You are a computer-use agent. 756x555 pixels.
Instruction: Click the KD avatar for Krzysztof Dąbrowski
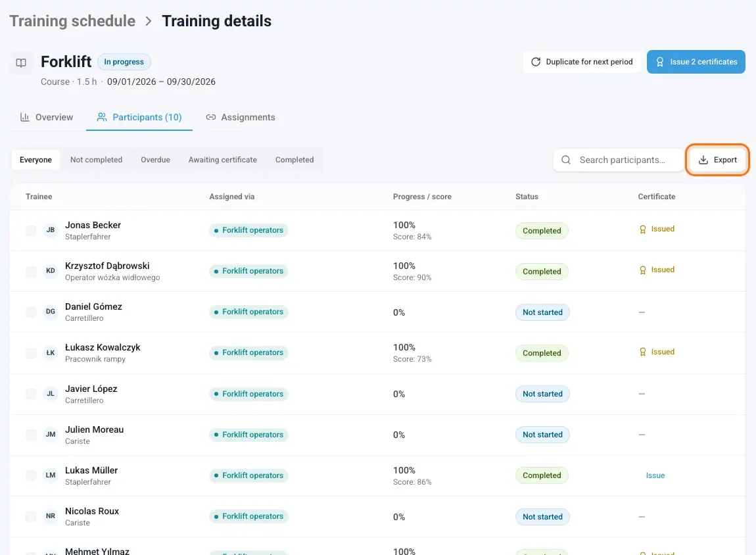pyautogui.click(x=51, y=271)
